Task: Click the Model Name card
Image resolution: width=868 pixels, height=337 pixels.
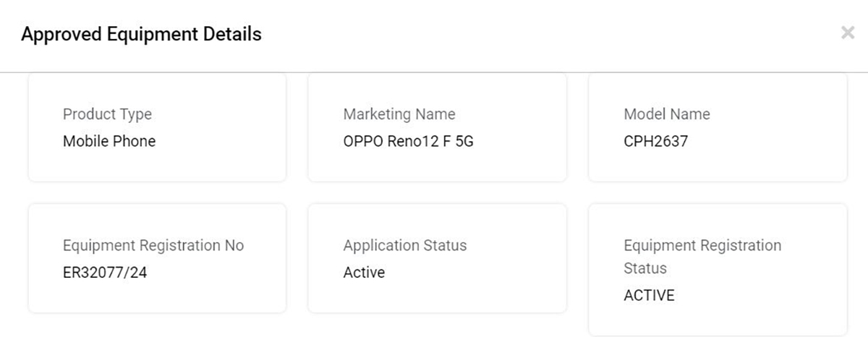Action: point(718,127)
